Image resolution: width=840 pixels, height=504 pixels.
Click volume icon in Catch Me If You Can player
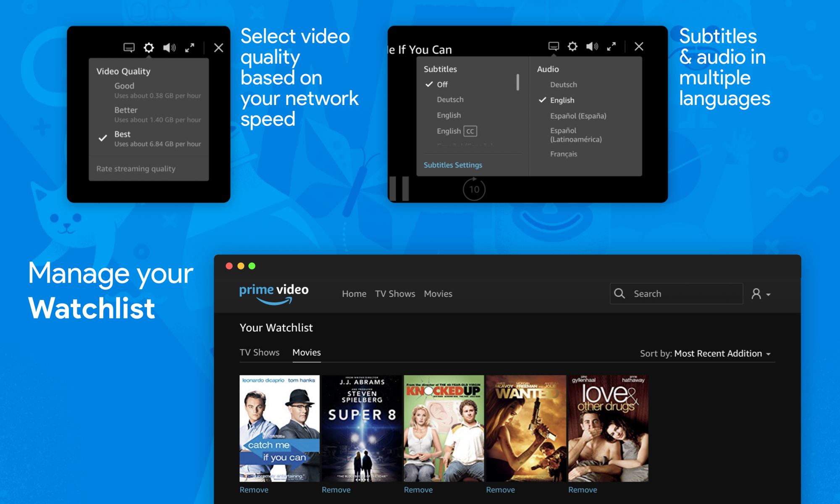[592, 46]
